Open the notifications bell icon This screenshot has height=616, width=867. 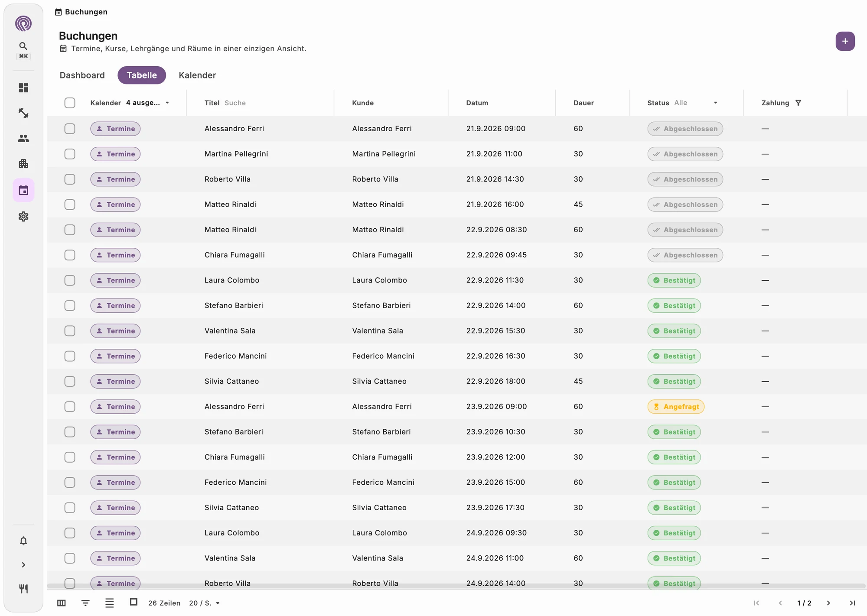pos(23,541)
